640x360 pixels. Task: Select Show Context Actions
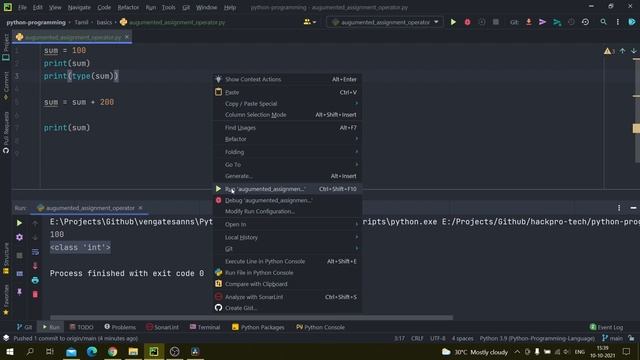287,79
